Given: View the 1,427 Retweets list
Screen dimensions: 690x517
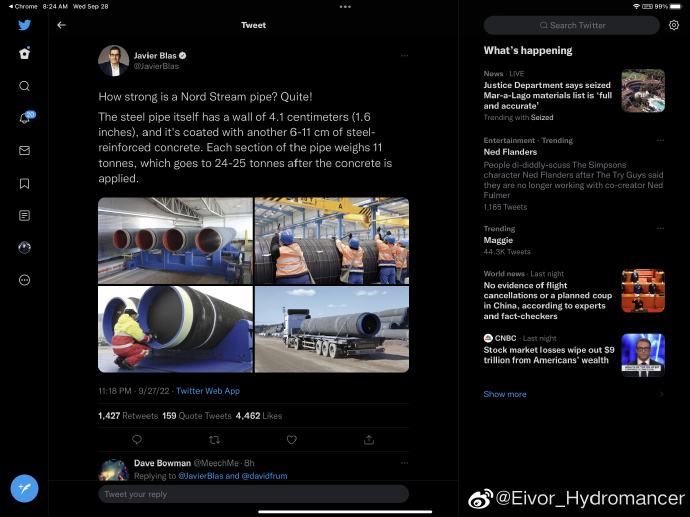Looking at the screenshot, I should point(128,416).
